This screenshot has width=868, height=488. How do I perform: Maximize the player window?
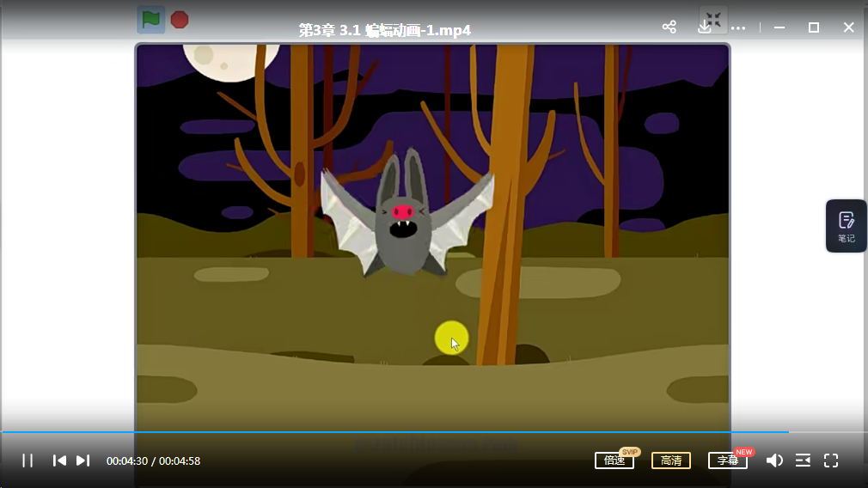click(813, 27)
